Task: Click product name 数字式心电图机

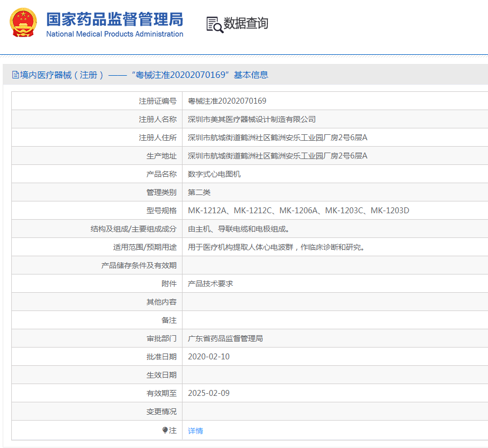Action: pos(214,174)
